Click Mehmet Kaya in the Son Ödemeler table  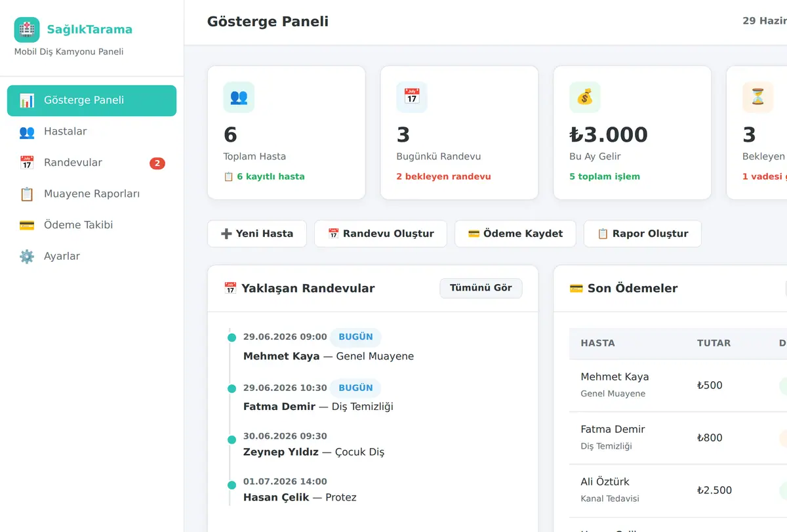click(x=615, y=377)
